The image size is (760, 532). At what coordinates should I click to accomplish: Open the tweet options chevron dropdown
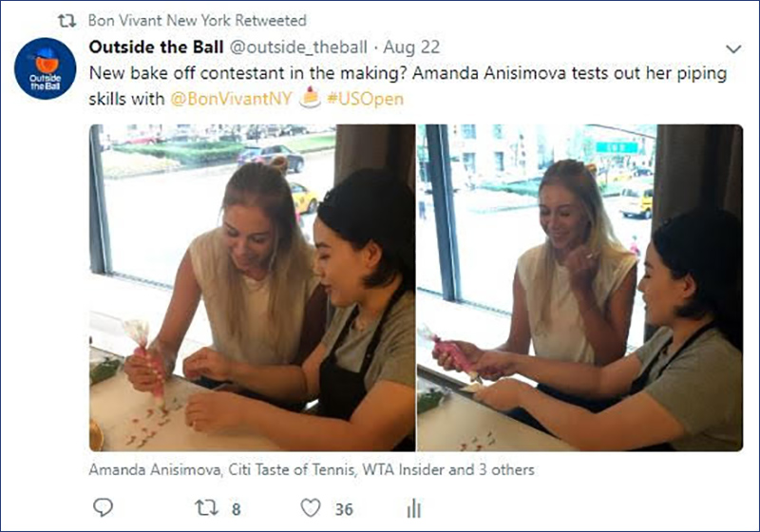tap(733, 48)
